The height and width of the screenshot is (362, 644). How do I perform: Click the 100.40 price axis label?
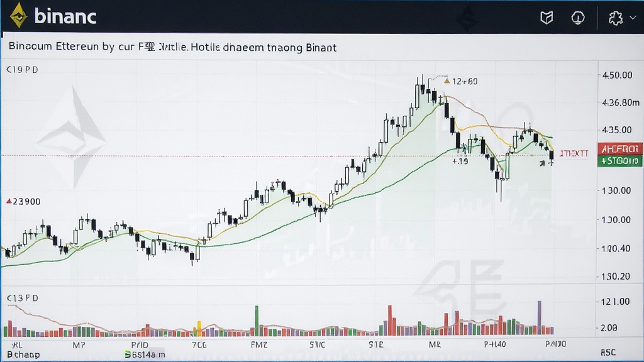pyautogui.click(x=616, y=249)
